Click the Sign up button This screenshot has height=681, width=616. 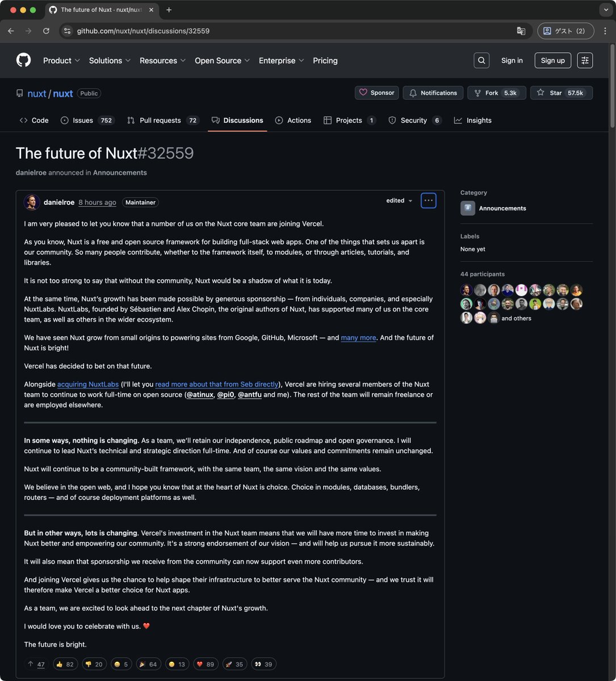[553, 60]
